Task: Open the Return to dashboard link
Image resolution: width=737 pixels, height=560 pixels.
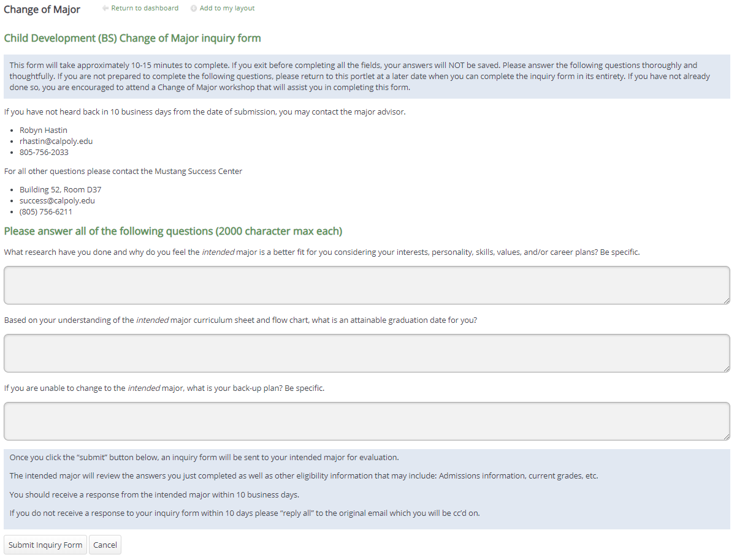Action: (145, 9)
